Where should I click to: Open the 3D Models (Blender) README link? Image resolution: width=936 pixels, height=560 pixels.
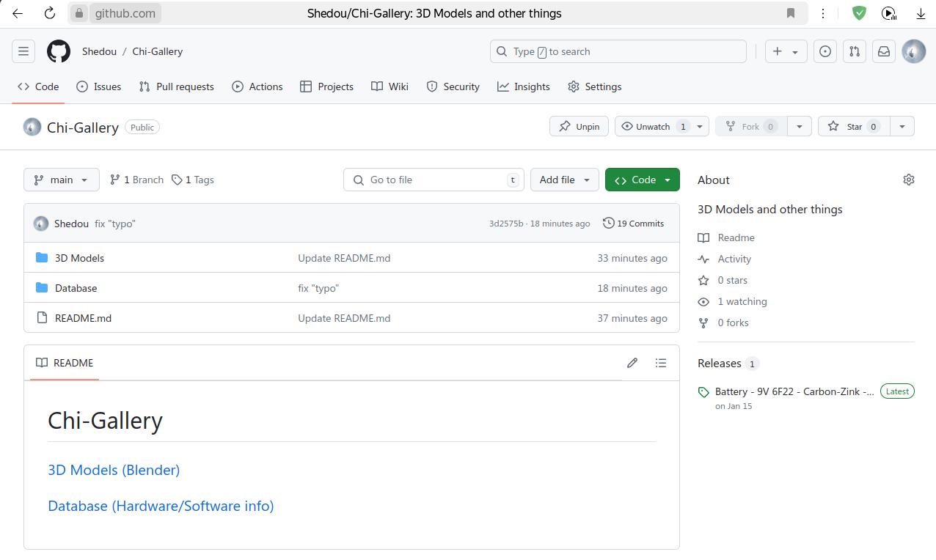114,470
